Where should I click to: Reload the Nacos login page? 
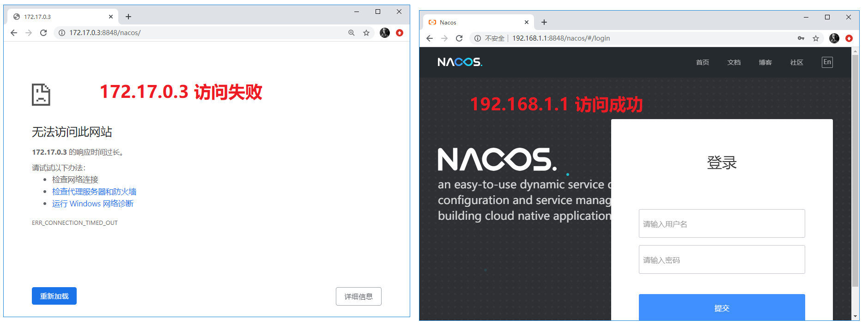click(x=459, y=38)
